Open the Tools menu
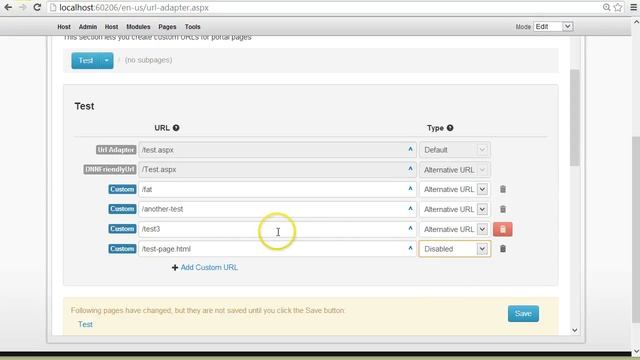The width and height of the screenshot is (640, 360). pos(192,27)
